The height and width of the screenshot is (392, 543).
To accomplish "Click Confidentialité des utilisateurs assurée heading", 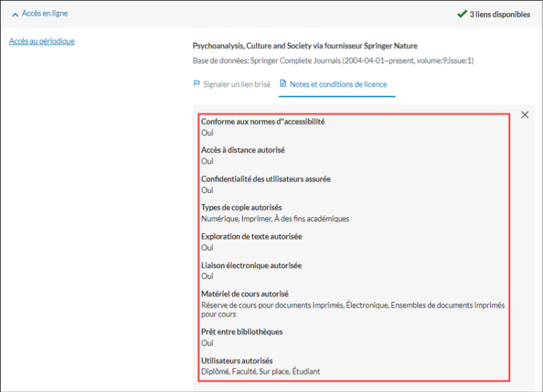I will [266, 179].
